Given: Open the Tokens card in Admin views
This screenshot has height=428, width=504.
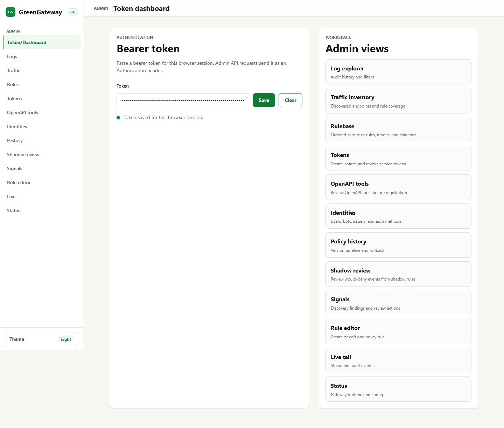Looking at the screenshot, I should tap(398, 158).
